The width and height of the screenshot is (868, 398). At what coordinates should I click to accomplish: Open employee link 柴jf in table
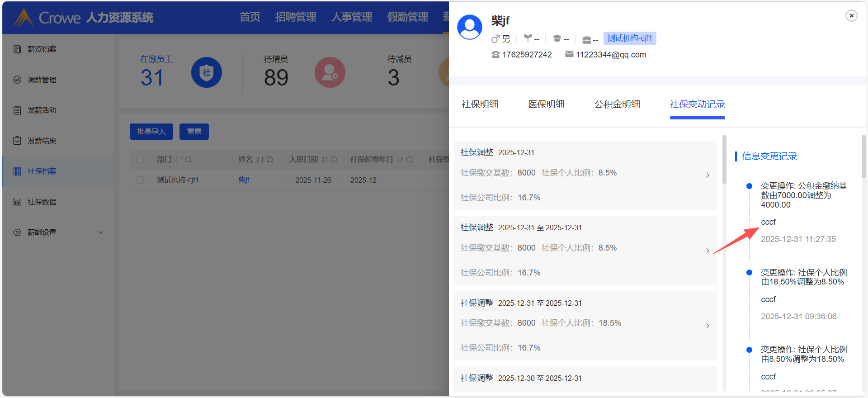click(244, 180)
